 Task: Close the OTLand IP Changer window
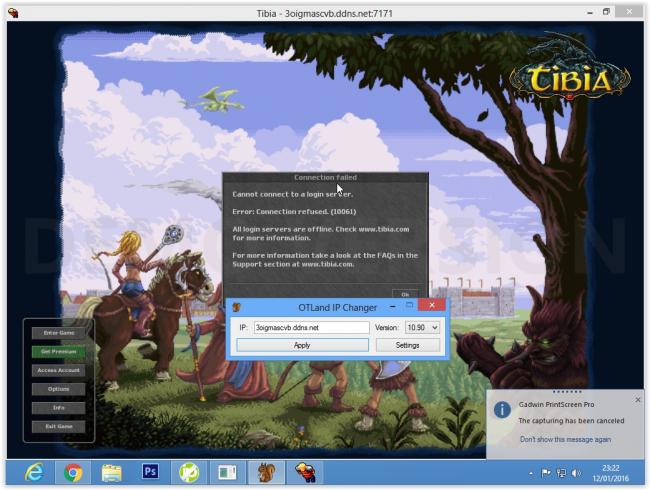432,305
